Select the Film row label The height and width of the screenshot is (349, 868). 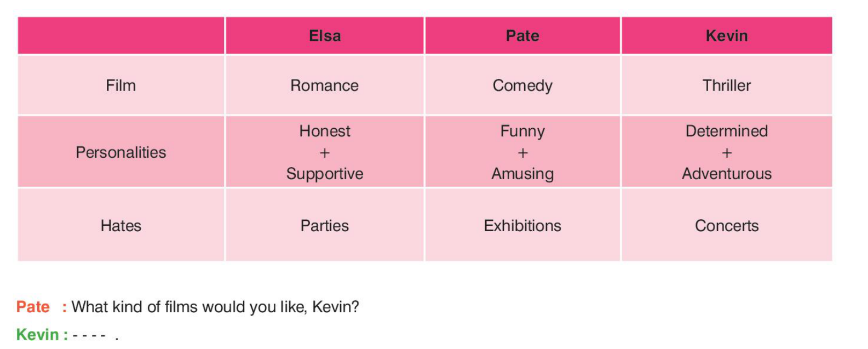coord(121,85)
